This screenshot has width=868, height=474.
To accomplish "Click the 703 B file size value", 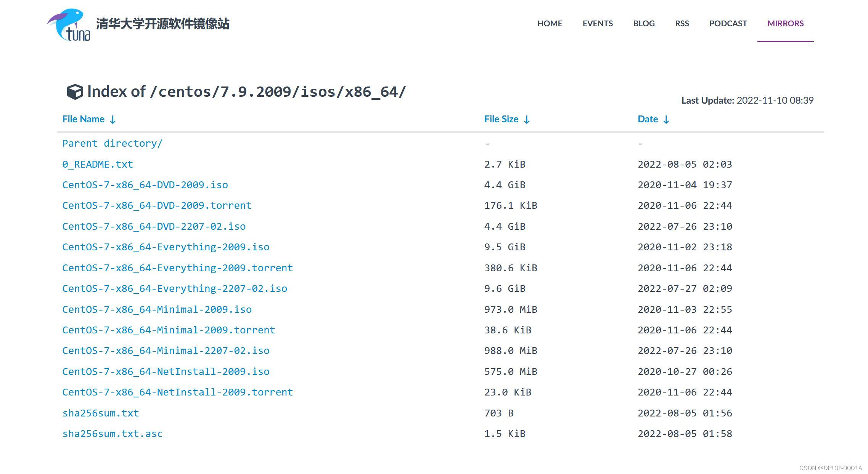I will (499, 413).
